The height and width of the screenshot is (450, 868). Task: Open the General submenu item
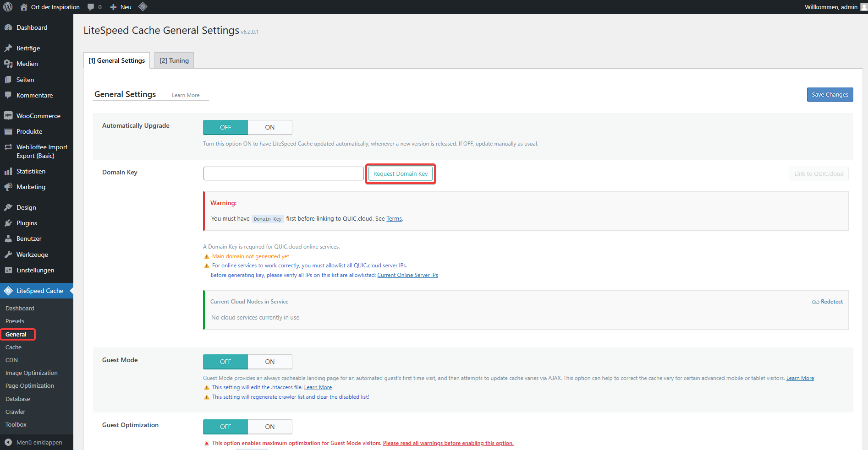point(16,334)
